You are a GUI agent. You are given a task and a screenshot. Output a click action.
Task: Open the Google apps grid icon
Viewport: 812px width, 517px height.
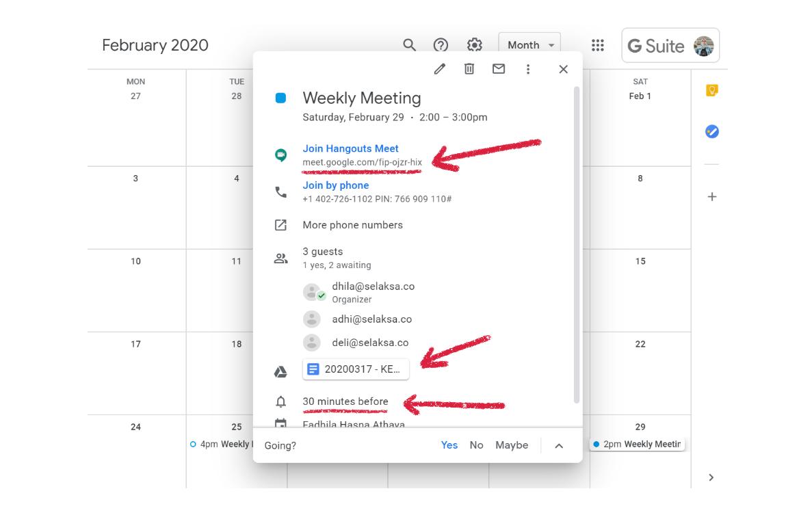click(x=598, y=45)
